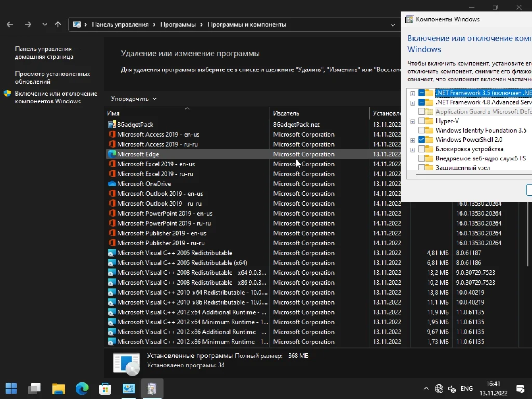Open the Windows Start menu
This screenshot has width=532, height=399.
[11, 389]
